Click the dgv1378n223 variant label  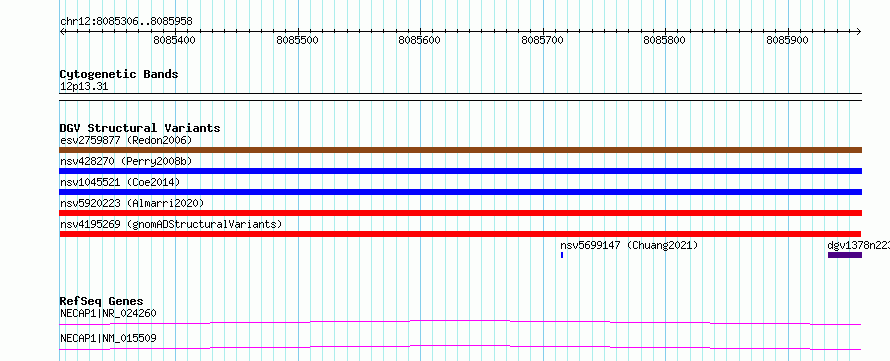[x=858, y=245]
